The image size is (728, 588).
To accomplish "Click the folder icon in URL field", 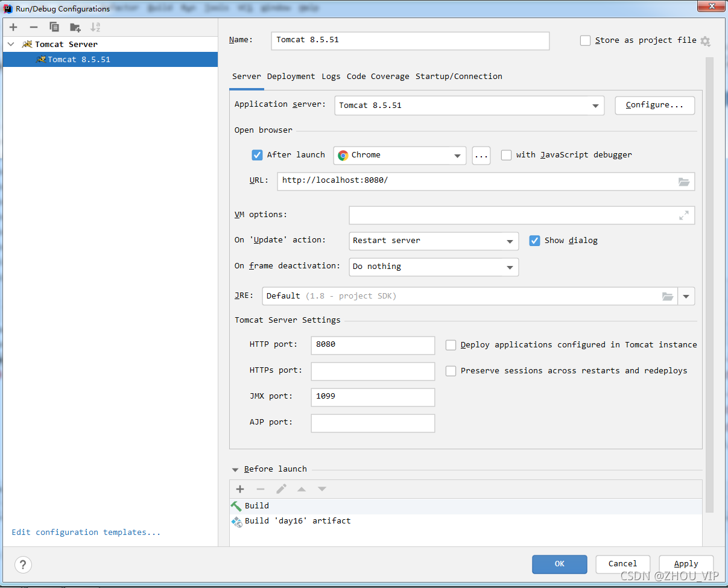I will (x=684, y=182).
